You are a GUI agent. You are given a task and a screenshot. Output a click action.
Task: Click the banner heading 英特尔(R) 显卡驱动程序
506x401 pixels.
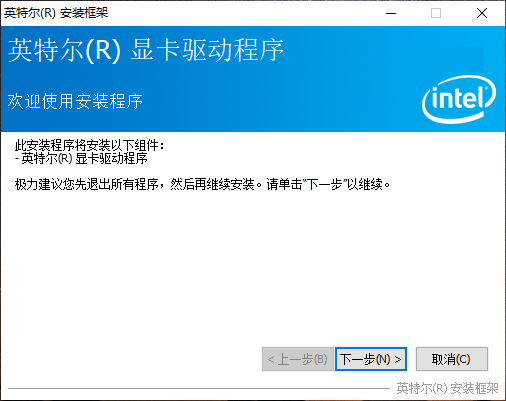pyautogui.click(x=146, y=50)
